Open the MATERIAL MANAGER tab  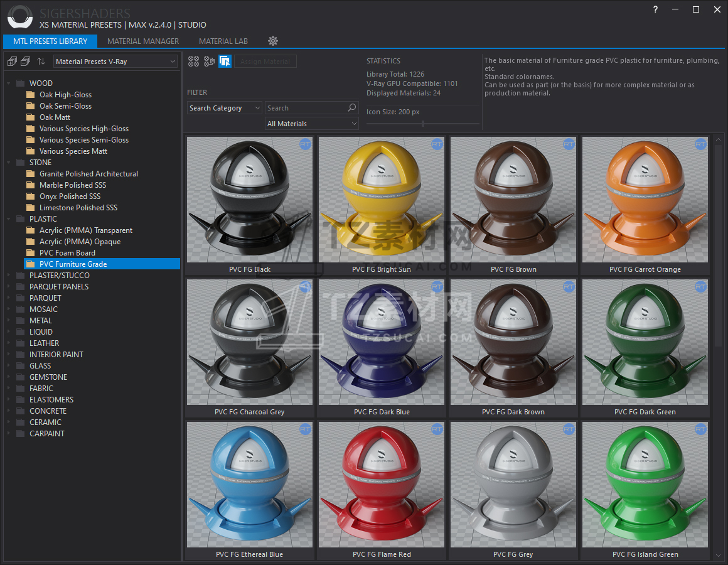click(143, 41)
